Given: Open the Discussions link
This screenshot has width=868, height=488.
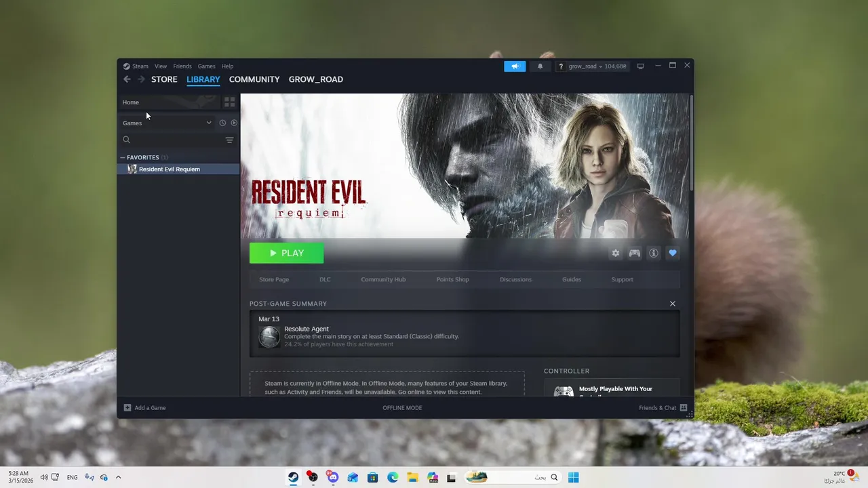Looking at the screenshot, I should tap(515, 279).
